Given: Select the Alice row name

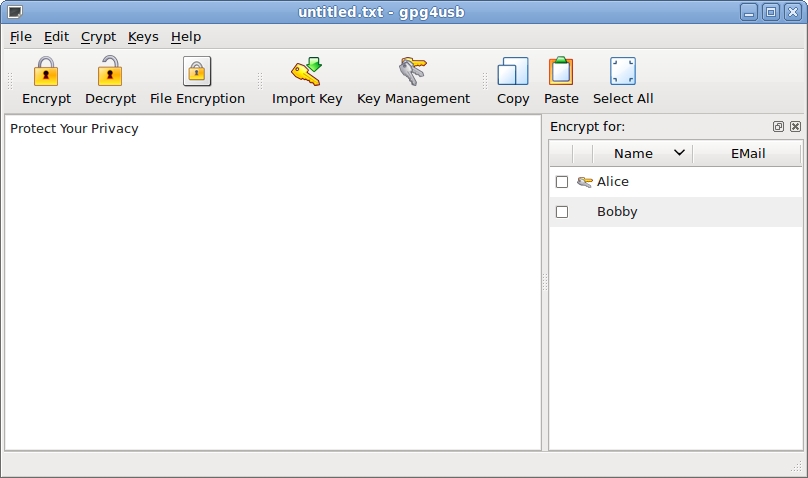Looking at the screenshot, I should click(613, 182).
